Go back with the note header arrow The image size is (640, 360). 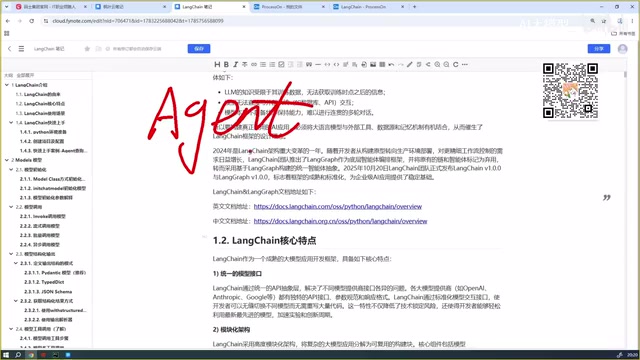tap(9, 49)
